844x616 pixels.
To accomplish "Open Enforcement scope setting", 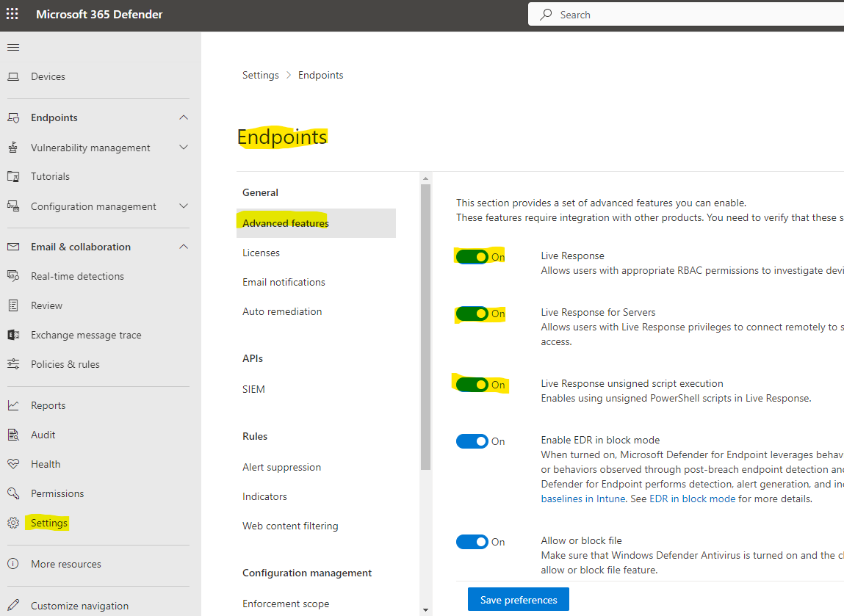I will (x=286, y=604).
